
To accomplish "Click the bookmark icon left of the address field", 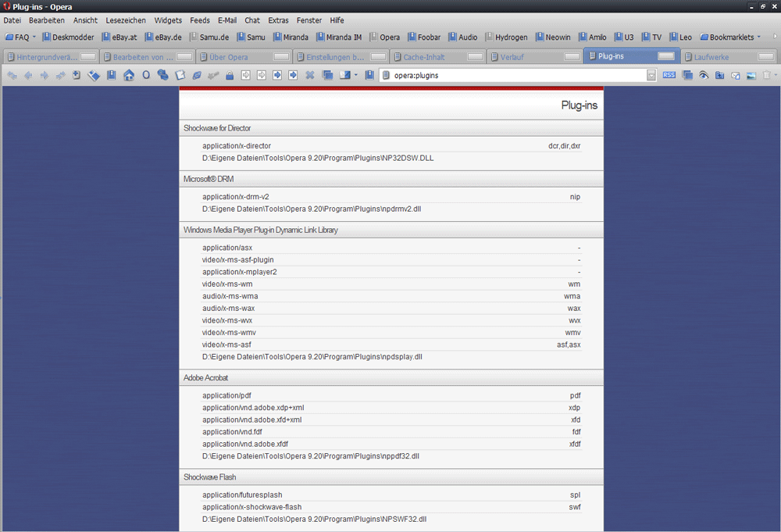I will click(x=369, y=75).
